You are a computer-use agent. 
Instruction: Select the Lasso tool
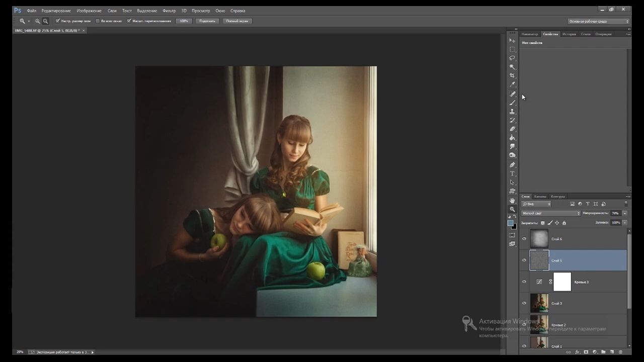[x=512, y=58]
